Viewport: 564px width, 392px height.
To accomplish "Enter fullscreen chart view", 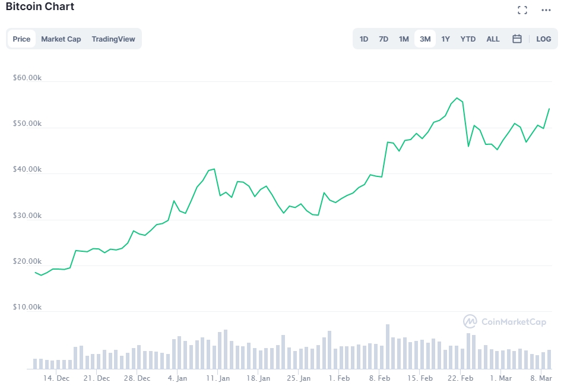I will pyautogui.click(x=522, y=10).
